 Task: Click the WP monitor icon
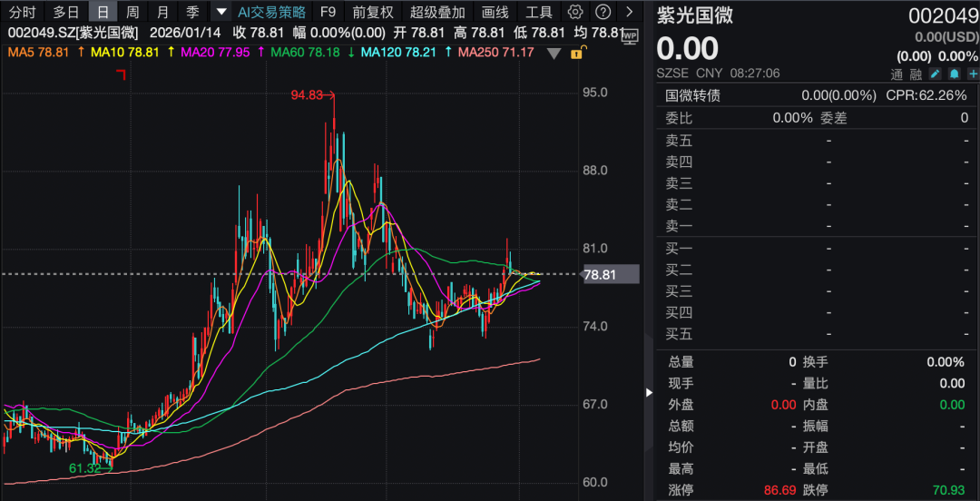click(x=631, y=35)
